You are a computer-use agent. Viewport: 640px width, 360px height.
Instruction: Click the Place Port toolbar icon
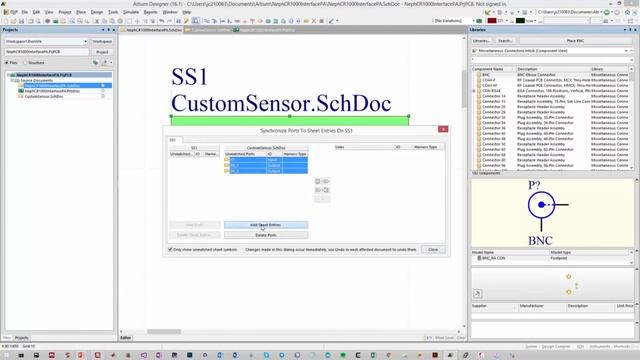point(306,21)
